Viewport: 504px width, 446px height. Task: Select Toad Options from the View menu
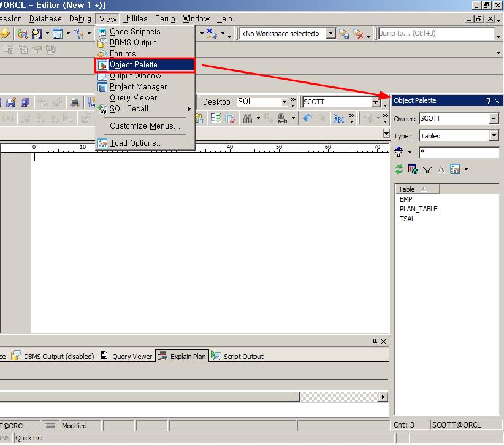click(136, 143)
